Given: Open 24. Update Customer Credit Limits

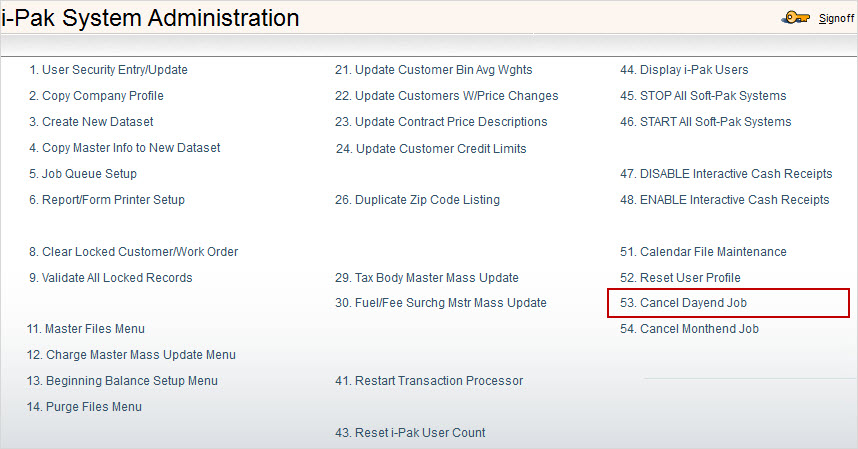Looking at the screenshot, I should coord(431,149).
